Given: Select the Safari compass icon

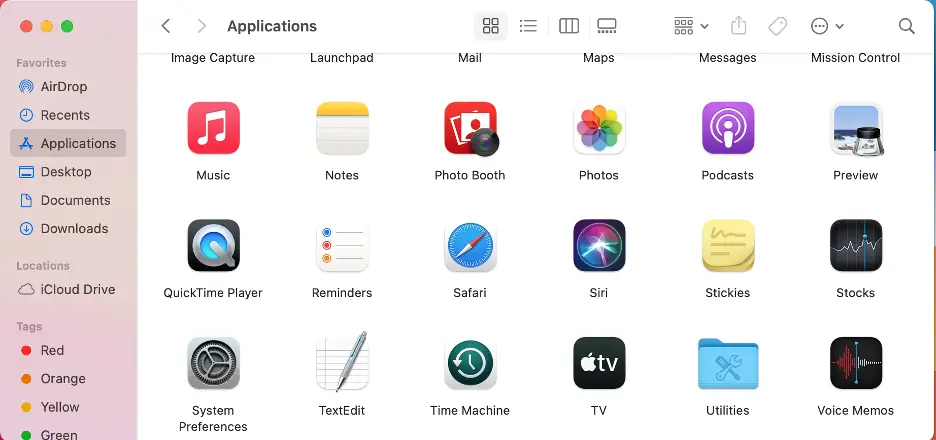Looking at the screenshot, I should pyautogui.click(x=470, y=245).
